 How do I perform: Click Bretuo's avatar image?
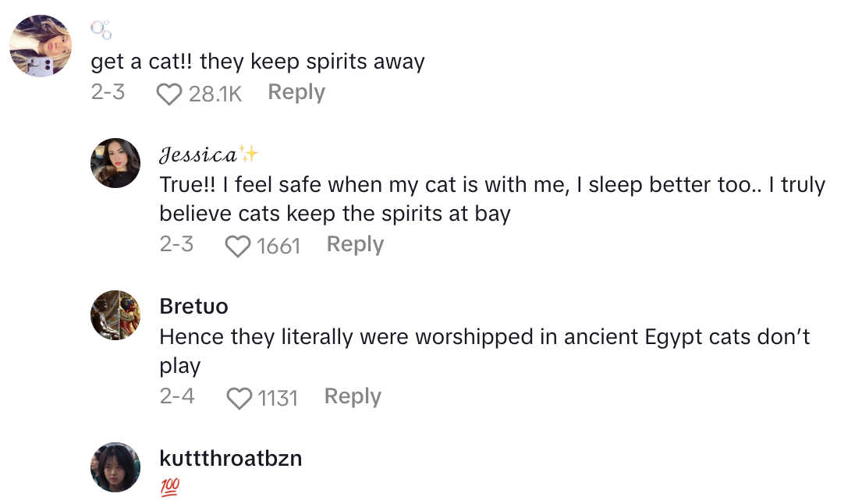115,314
